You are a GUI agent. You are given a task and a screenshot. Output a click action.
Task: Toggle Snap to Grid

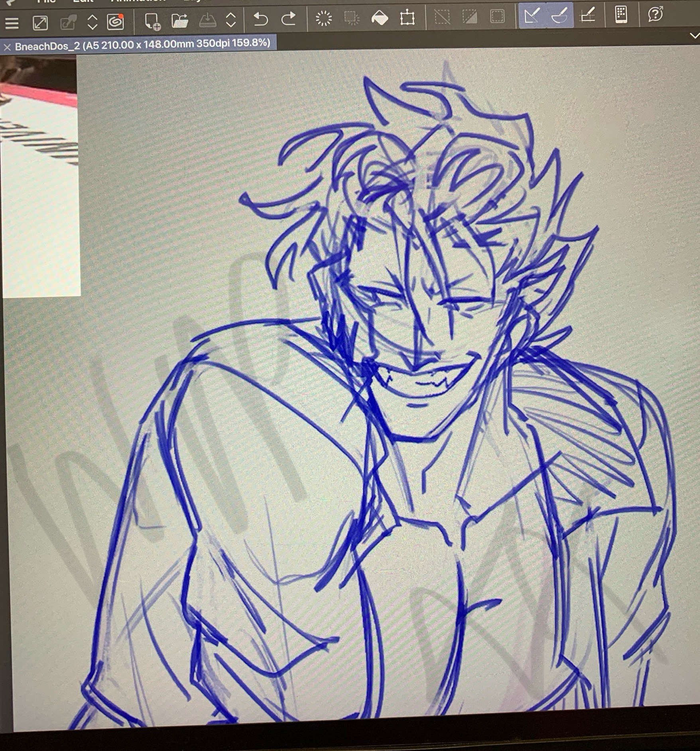pos(588,16)
